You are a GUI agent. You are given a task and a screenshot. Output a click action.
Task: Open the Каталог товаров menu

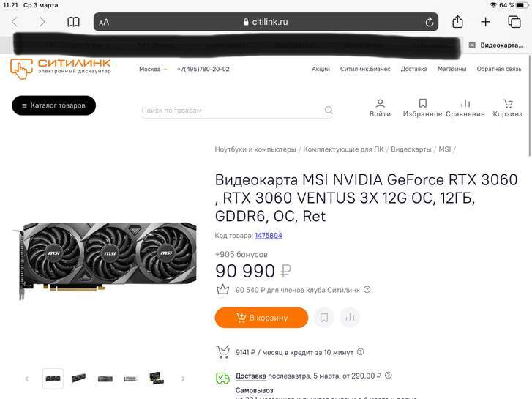coord(53,105)
